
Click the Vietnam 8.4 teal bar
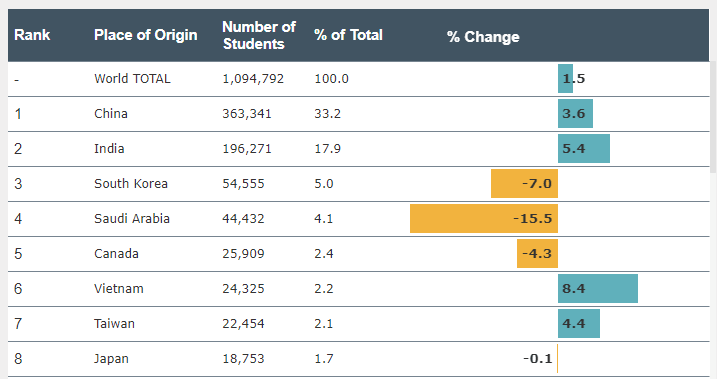tap(598, 288)
